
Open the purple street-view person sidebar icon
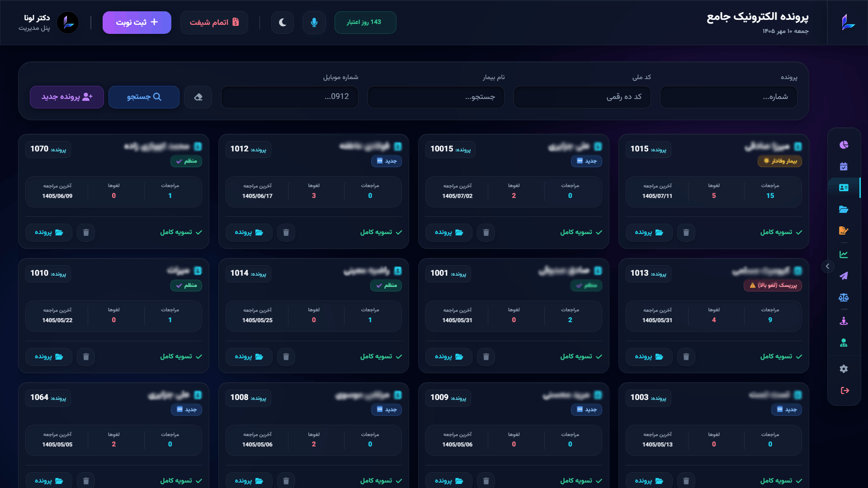(x=844, y=321)
